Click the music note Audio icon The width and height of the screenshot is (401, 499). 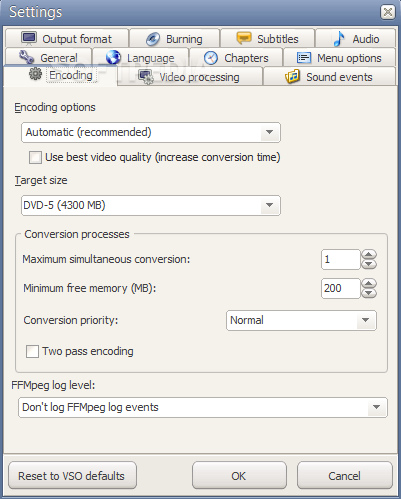339,39
